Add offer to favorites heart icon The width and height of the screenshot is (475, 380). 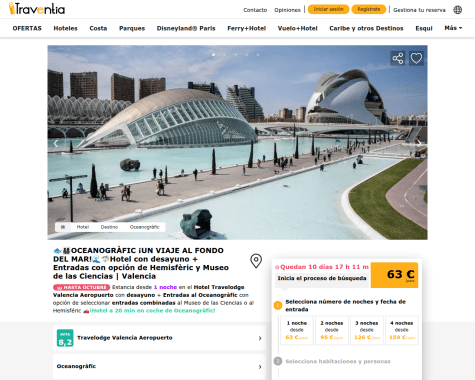pyautogui.click(x=416, y=59)
